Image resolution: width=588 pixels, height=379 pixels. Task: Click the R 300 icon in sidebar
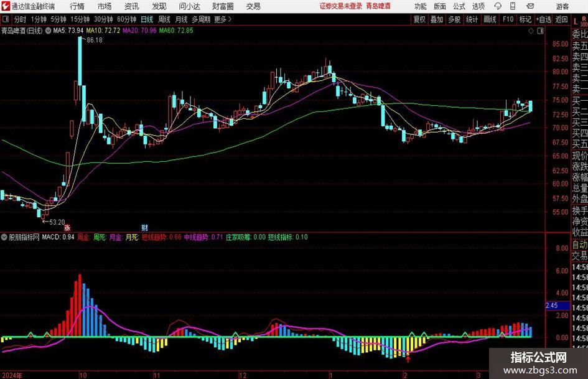pos(584,21)
